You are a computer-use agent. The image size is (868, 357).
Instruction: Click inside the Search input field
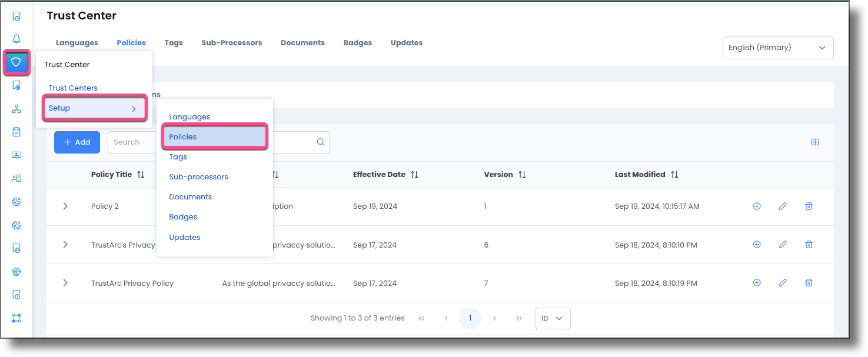tap(141, 142)
